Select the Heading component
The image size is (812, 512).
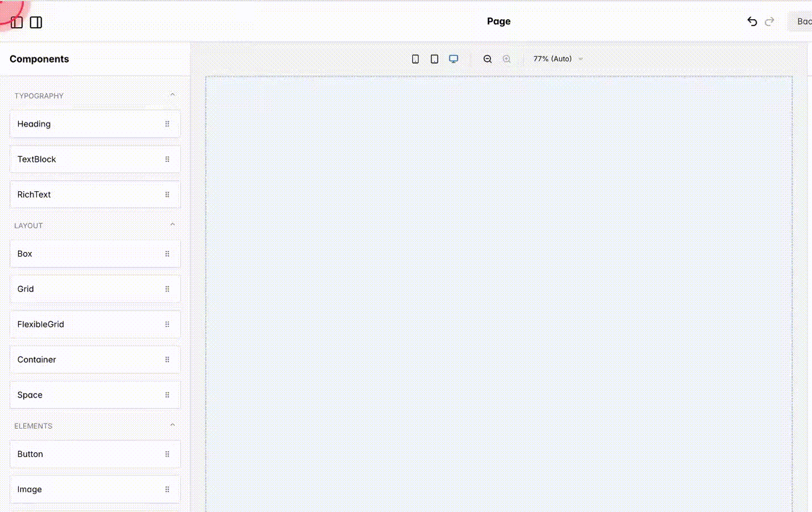point(85,124)
